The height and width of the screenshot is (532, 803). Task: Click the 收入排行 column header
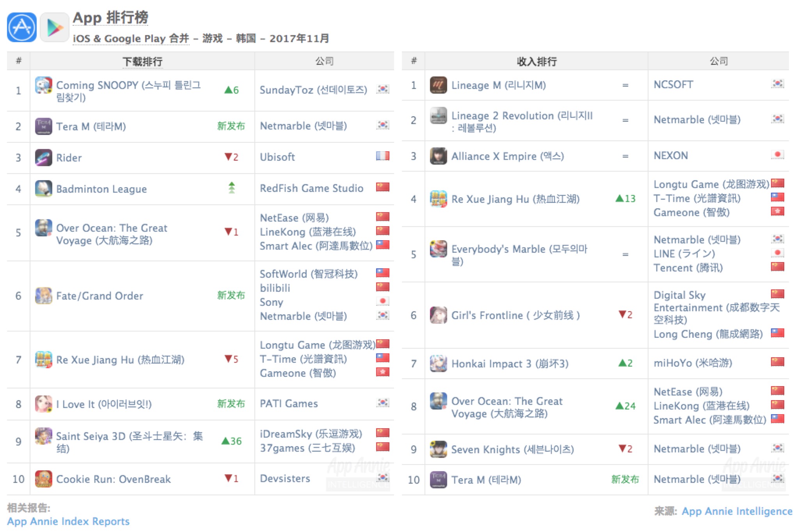[537, 62]
